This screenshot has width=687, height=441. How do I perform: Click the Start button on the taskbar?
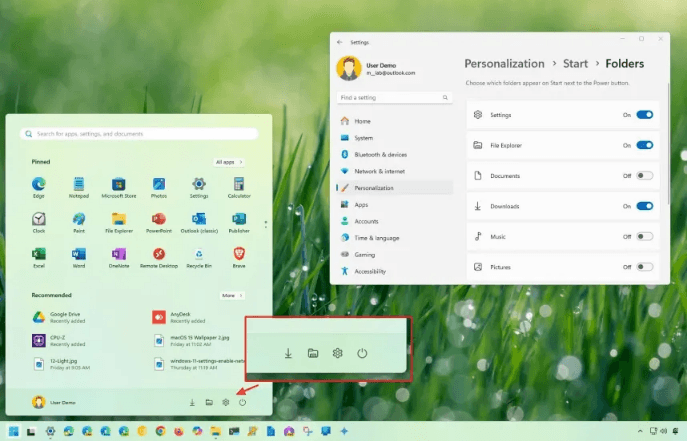click(x=14, y=431)
